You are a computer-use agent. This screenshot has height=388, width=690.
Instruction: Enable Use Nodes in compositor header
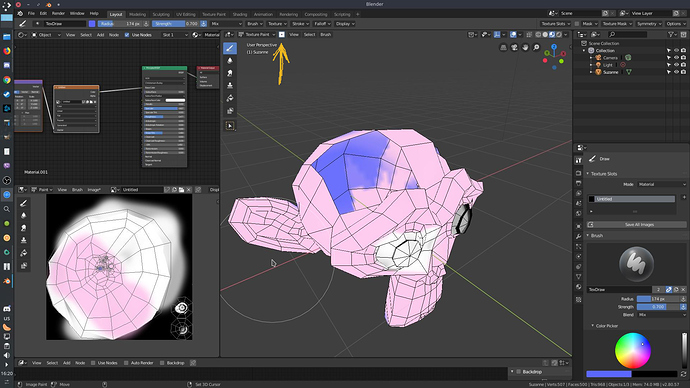[x=93, y=363]
